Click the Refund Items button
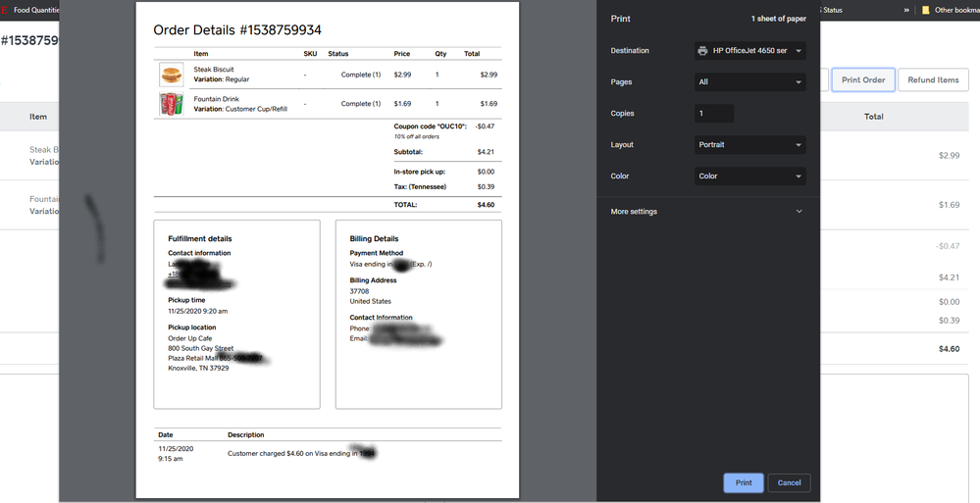The image size is (980, 503). pos(933,80)
